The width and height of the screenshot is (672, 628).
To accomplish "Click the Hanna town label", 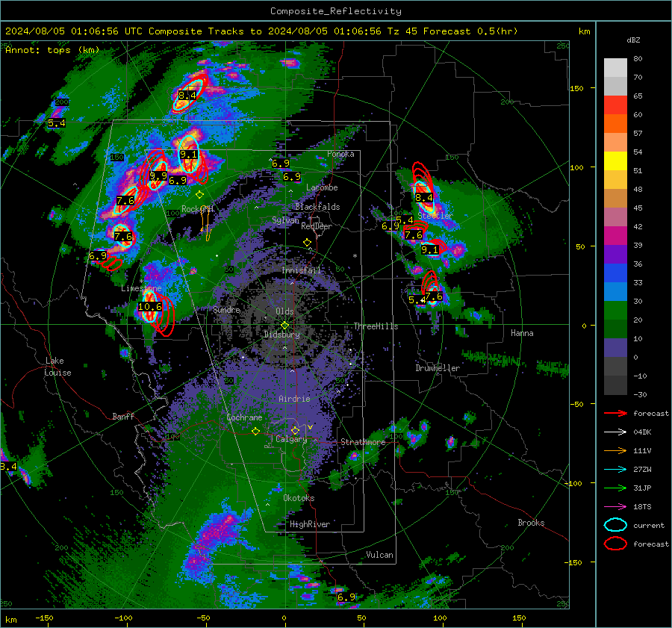I will tap(522, 333).
